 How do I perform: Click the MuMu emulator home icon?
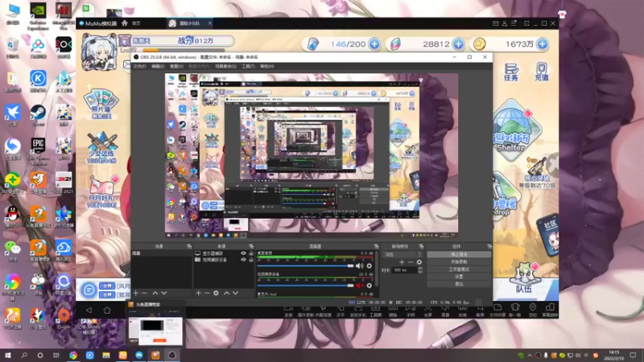[125, 23]
